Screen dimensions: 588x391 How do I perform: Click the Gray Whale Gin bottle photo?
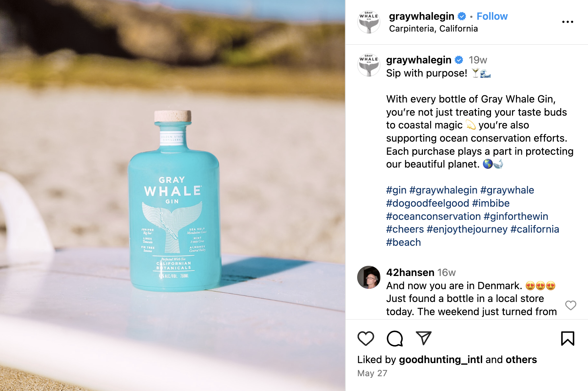pos(172,195)
